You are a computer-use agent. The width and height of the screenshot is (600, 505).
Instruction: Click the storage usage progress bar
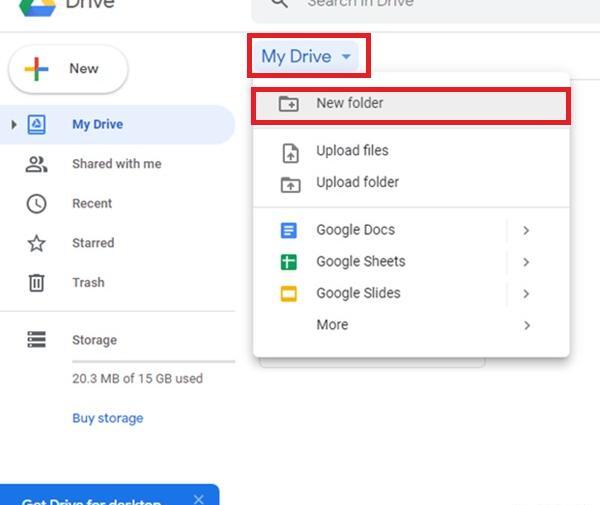153,361
